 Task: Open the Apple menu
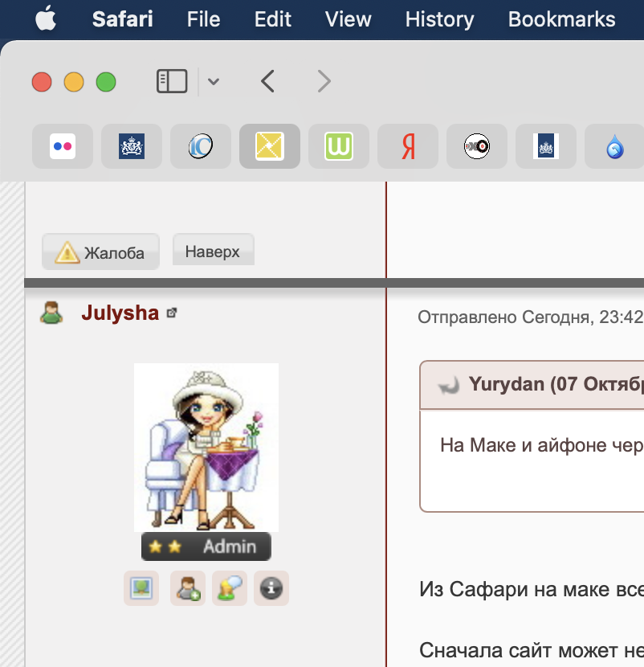(46, 18)
